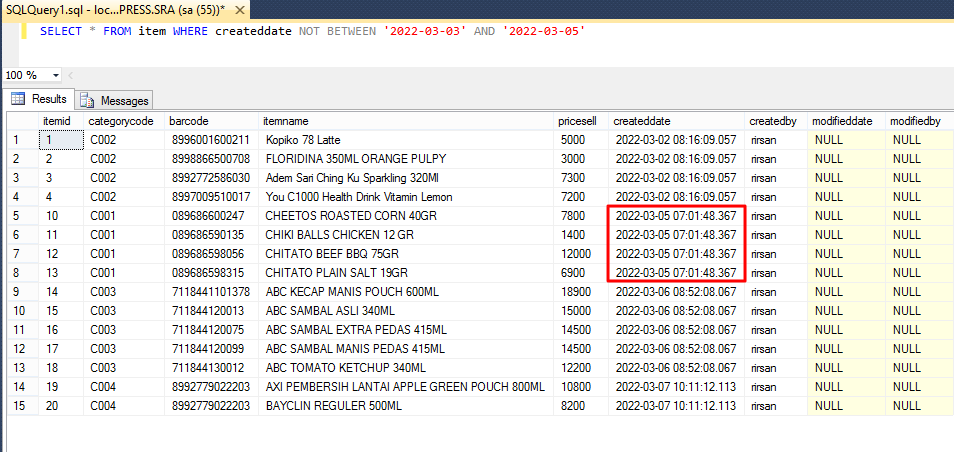Click the pricesell value 18900
The image size is (954, 452).
point(581,292)
